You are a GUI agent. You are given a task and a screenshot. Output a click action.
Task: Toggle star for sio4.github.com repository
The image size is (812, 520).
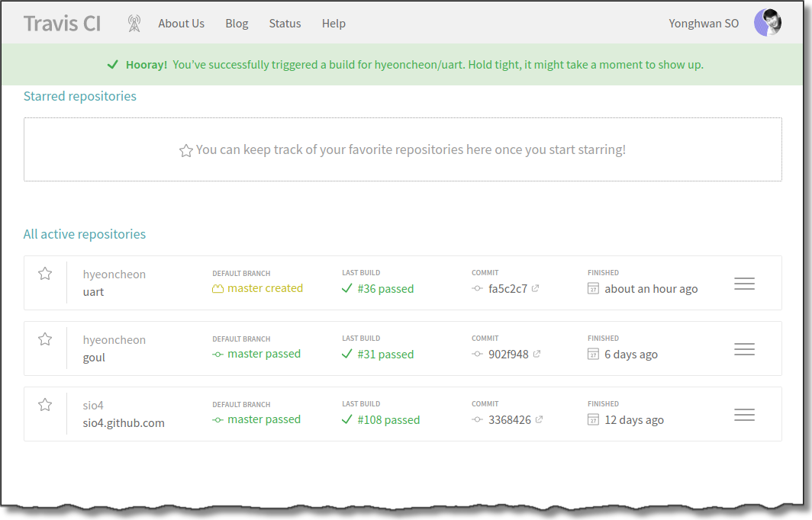coord(45,405)
